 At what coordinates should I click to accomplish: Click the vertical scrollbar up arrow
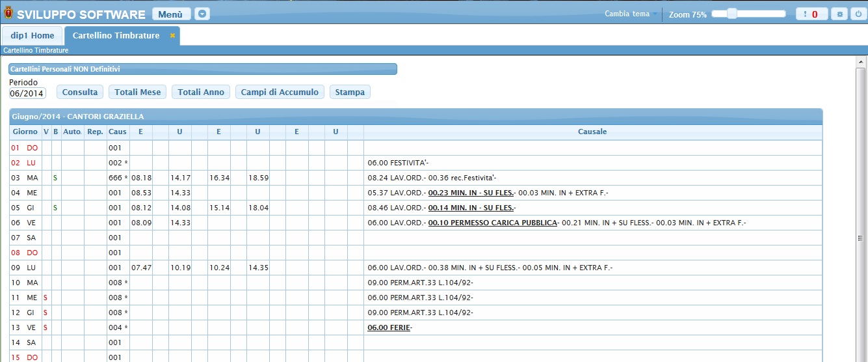tap(861, 61)
